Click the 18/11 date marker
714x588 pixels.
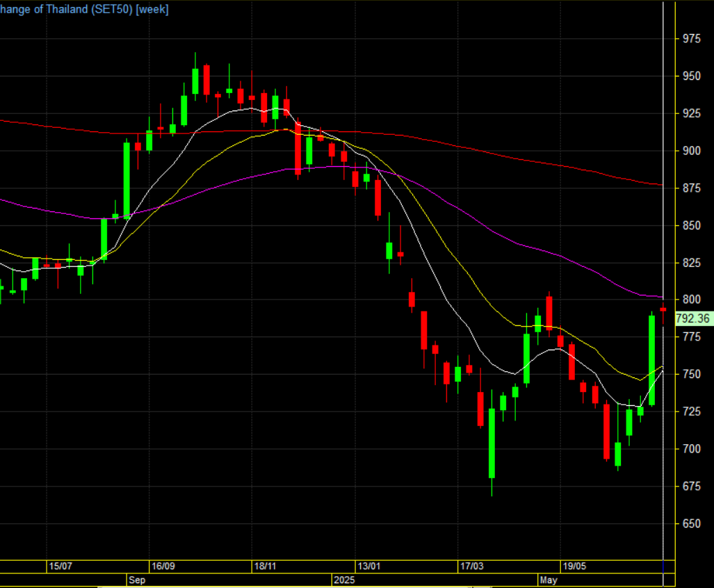[x=266, y=566]
